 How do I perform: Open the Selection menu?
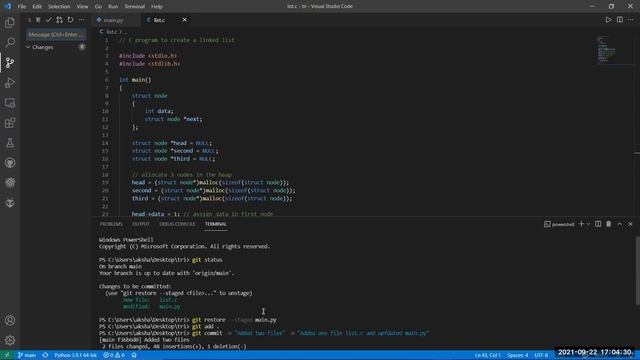59,7
